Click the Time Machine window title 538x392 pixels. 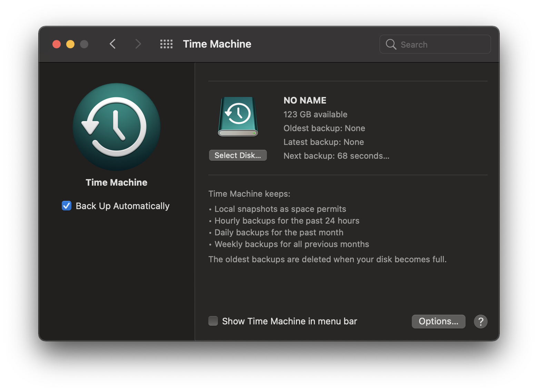217,44
